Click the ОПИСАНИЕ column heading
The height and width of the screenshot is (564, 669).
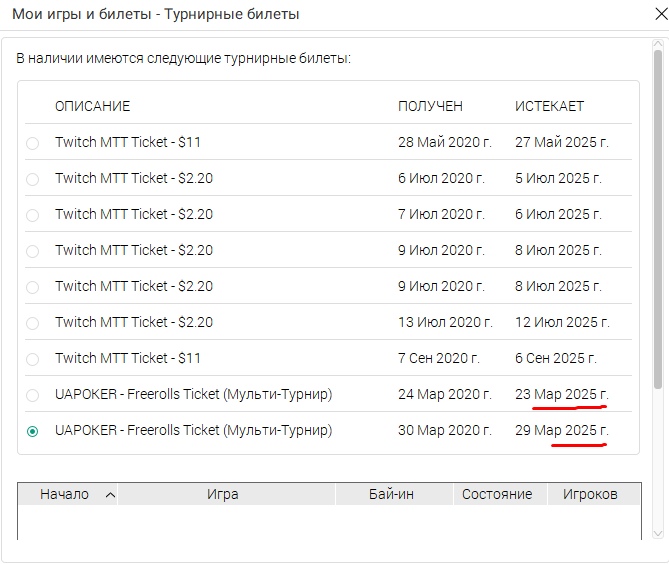point(93,106)
